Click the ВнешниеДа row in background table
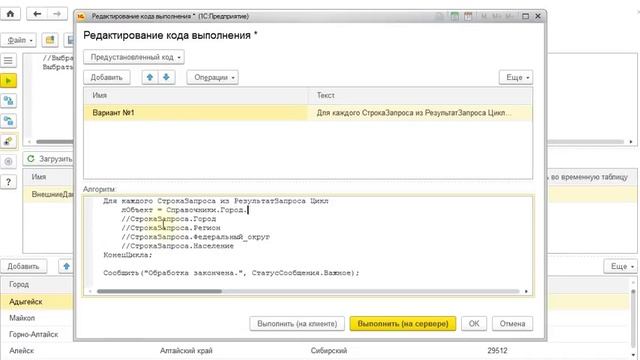The image size is (640, 360). click(48, 194)
